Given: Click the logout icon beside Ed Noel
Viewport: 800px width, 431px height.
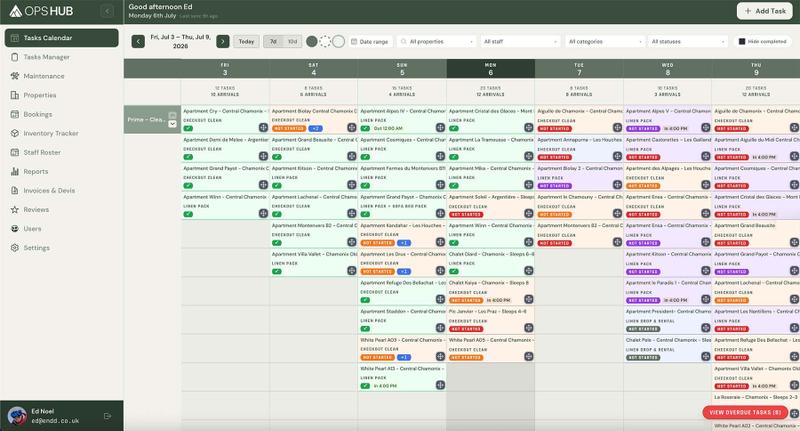Looking at the screenshot, I should tap(108, 416).
